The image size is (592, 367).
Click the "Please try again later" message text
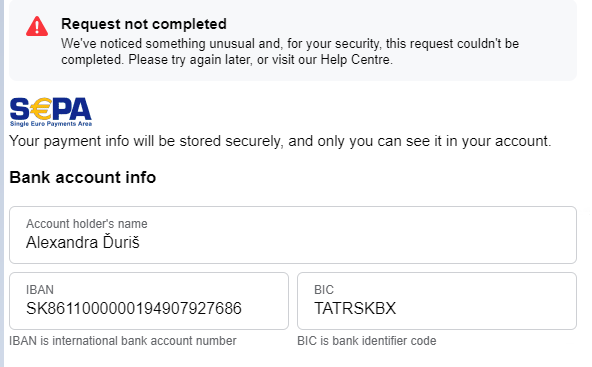click(190, 60)
